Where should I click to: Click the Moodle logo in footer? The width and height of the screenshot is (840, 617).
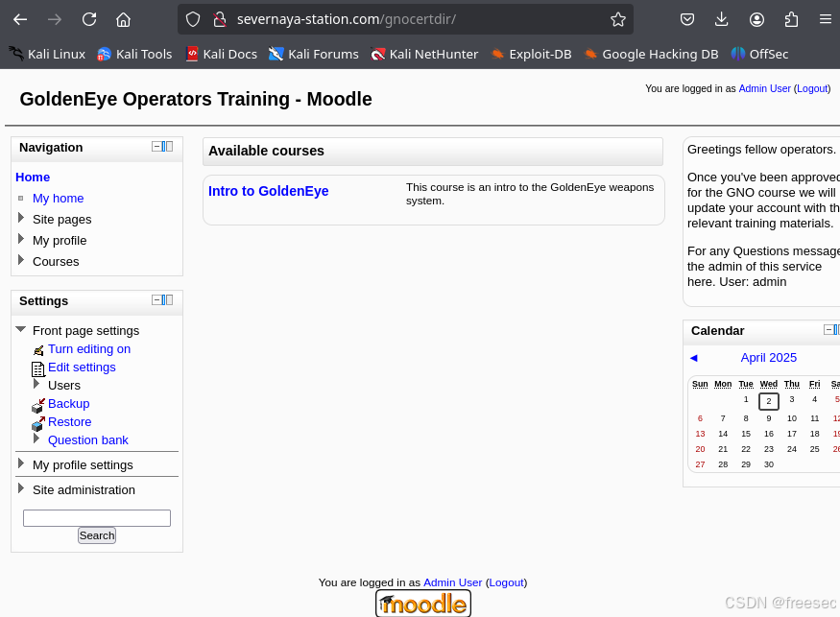[423, 604]
